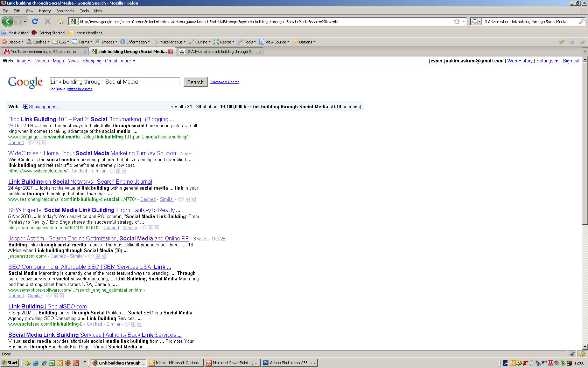Open the Forms dropdown in Web Developer toolbar
Viewport: 588px width, 368px height.
82,42
